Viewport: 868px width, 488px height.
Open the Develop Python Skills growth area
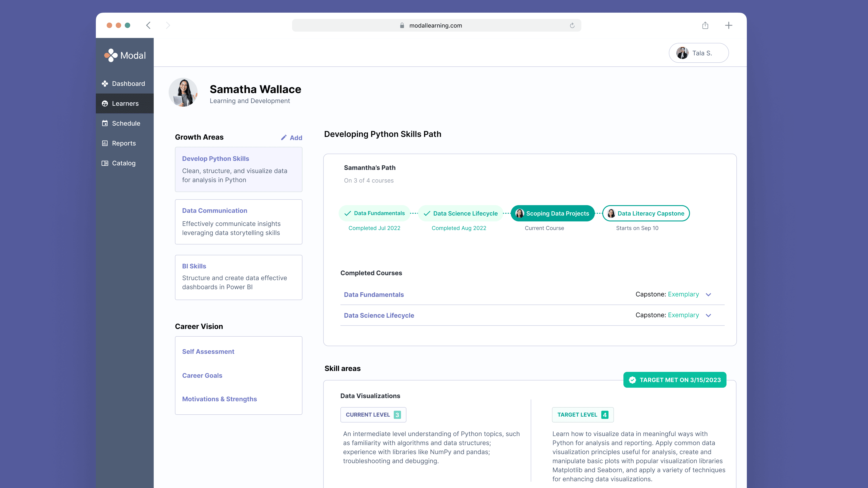[x=216, y=159]
